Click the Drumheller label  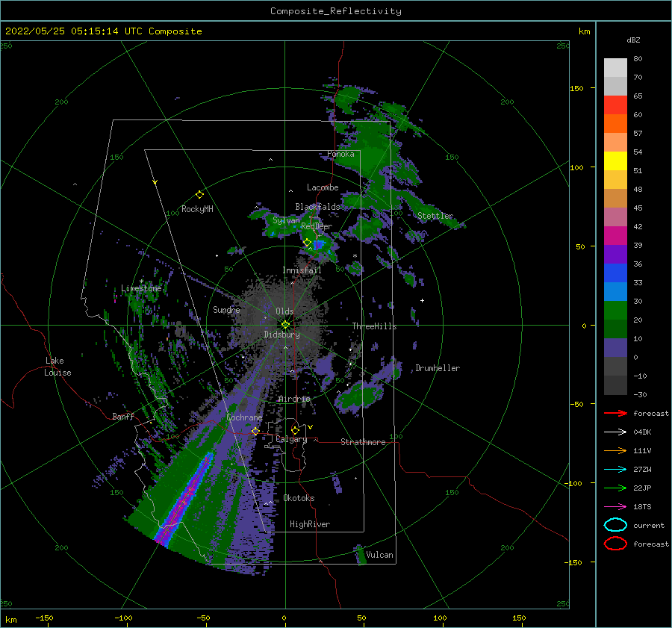[438, 368]
